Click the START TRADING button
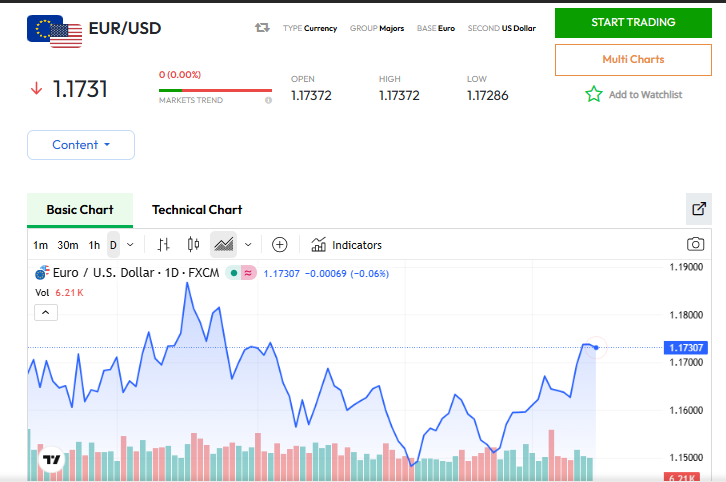 click(x=633, y=22)
